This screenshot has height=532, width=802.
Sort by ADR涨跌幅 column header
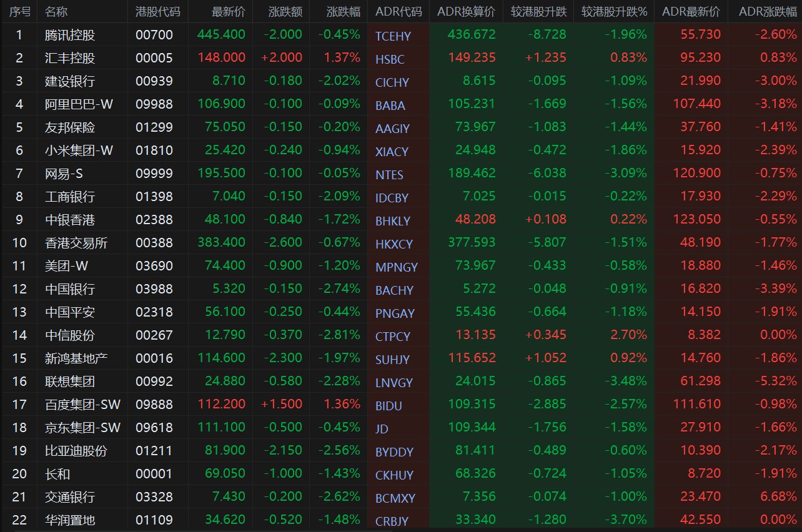point(768,12)
